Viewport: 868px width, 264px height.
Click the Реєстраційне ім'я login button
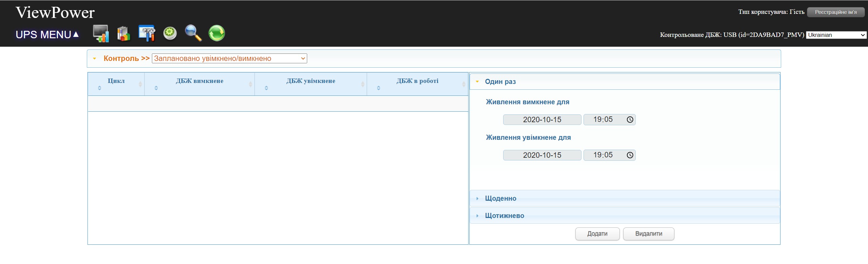pos(835,12)
